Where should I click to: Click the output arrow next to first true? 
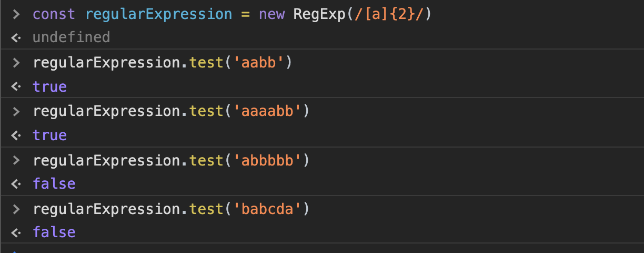click(x=16, y=86)
